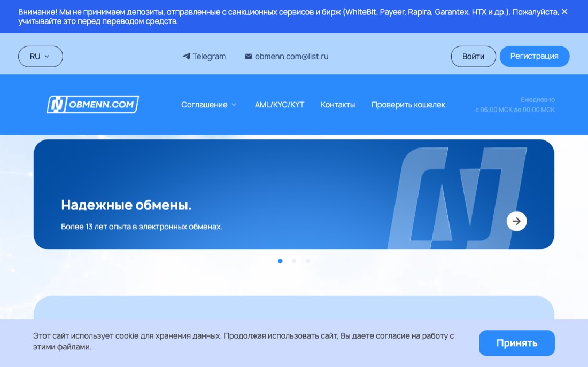Go to home via OBMENN.COM logo
588x367 pixels.
(92, 104)
